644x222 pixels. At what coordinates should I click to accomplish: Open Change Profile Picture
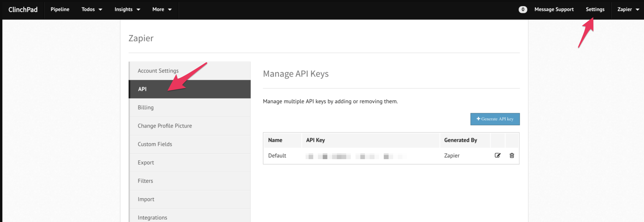[190, 126]
